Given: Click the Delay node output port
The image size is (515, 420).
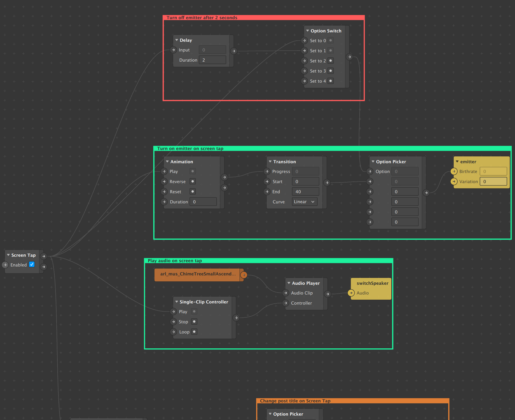Looking at the screenshot, I should click(234, 51).
